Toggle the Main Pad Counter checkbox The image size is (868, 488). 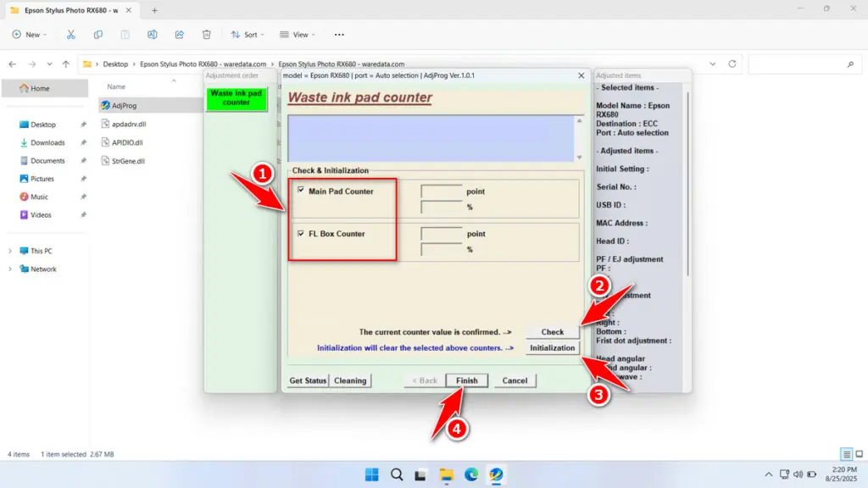301,191
